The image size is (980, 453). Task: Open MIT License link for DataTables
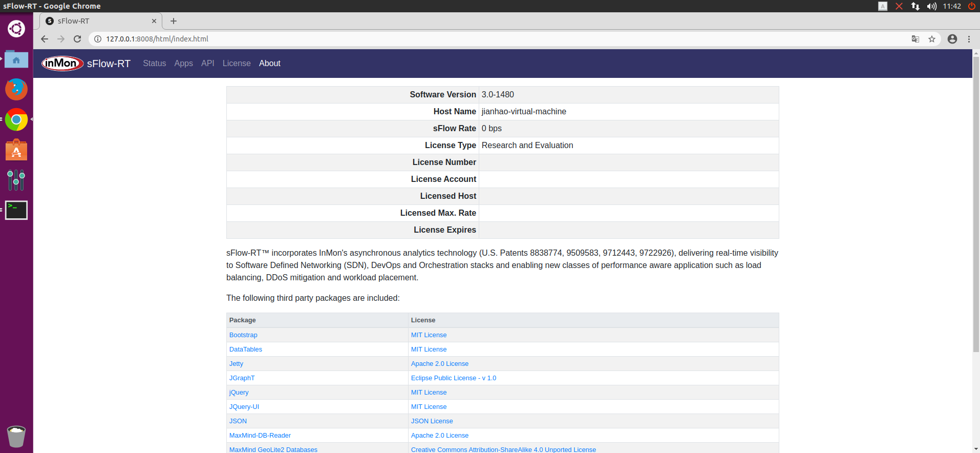429,349
